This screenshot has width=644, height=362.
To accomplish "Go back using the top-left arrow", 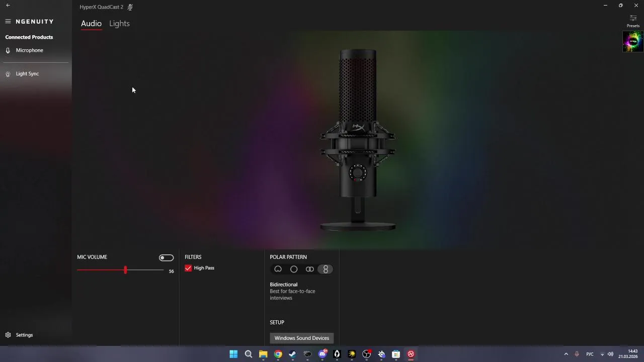I will click(8, 5).
